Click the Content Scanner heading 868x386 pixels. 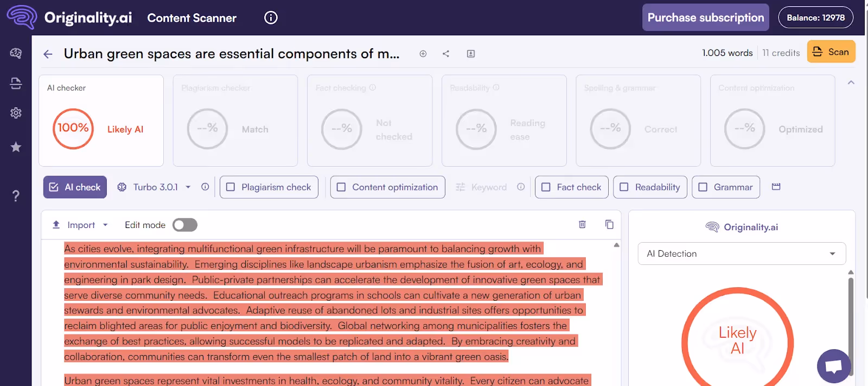(192, 18)
